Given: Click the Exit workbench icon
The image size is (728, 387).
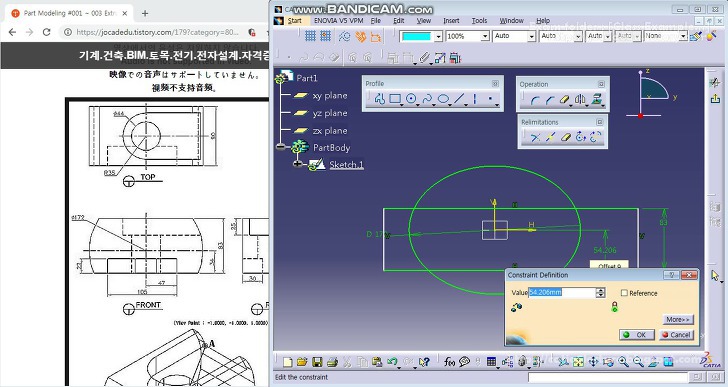Looking at the screenshot, I should [715, 98].
